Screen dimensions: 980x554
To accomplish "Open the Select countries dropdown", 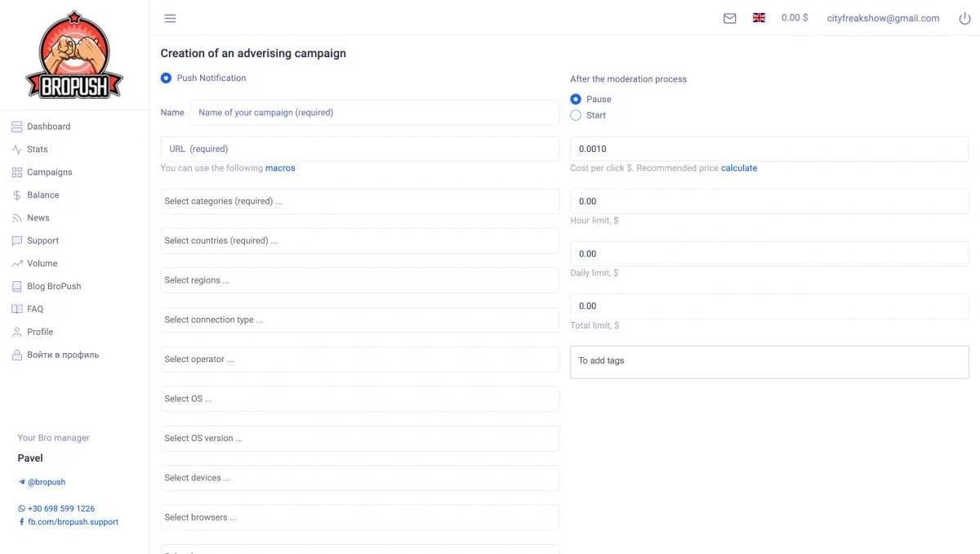I will [x=359, y=241].
